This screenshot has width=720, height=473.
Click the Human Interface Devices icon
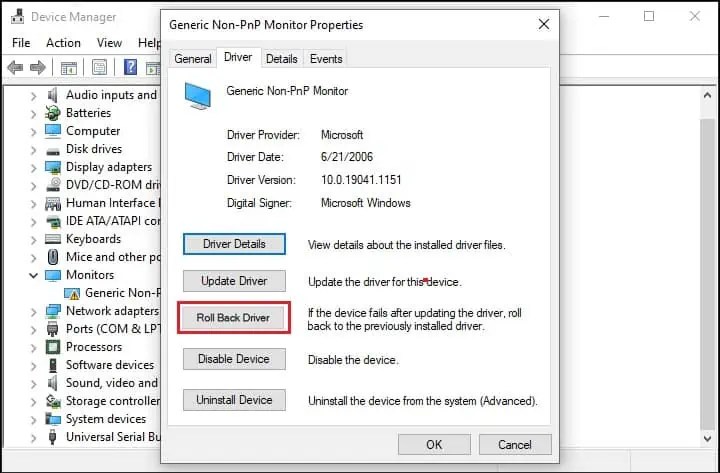coord(53,203)
